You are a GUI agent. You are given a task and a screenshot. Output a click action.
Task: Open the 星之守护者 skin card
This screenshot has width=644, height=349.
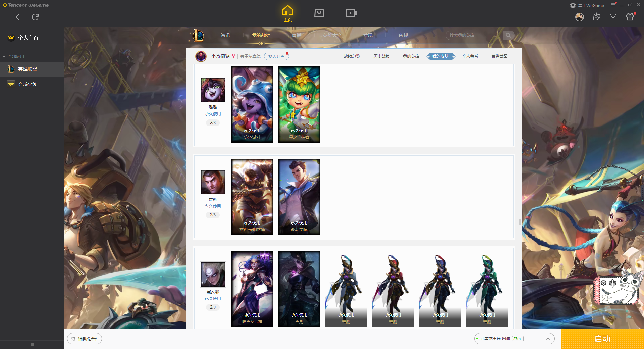click(x=299, y=104)
